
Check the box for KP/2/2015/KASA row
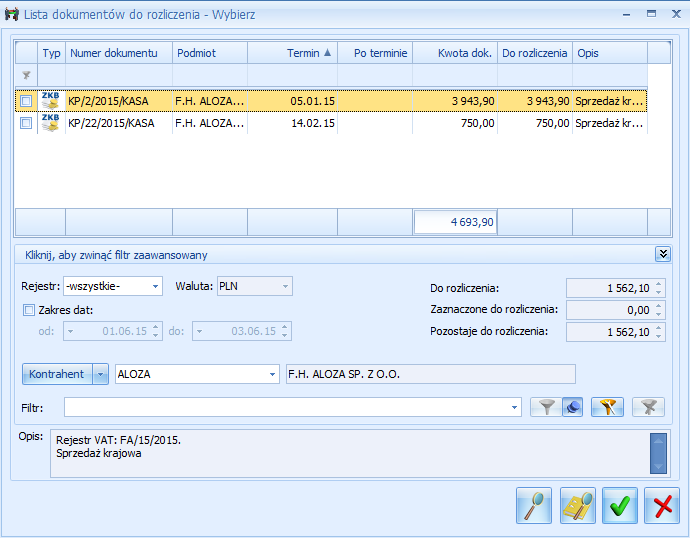pos(25,101)
